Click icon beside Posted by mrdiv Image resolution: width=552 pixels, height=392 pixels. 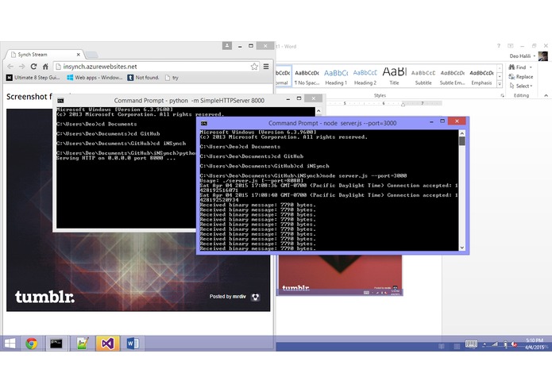tap(256, 297)
